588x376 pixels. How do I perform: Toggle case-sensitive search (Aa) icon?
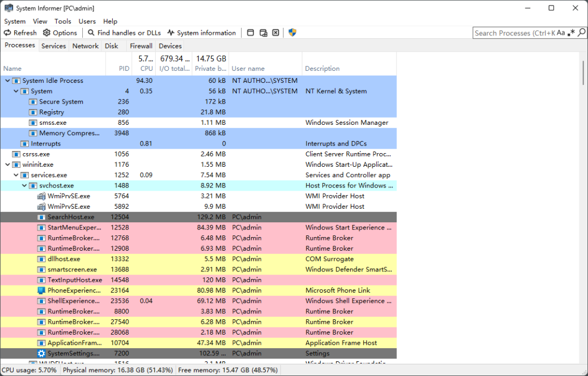click(561, 33)
